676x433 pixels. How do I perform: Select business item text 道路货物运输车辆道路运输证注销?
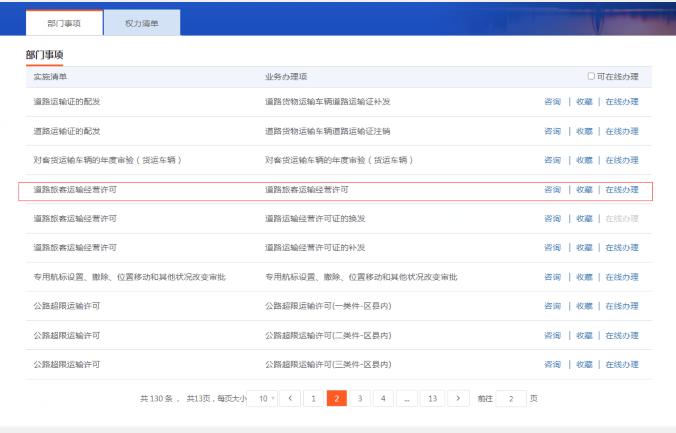tap(328, 131)
